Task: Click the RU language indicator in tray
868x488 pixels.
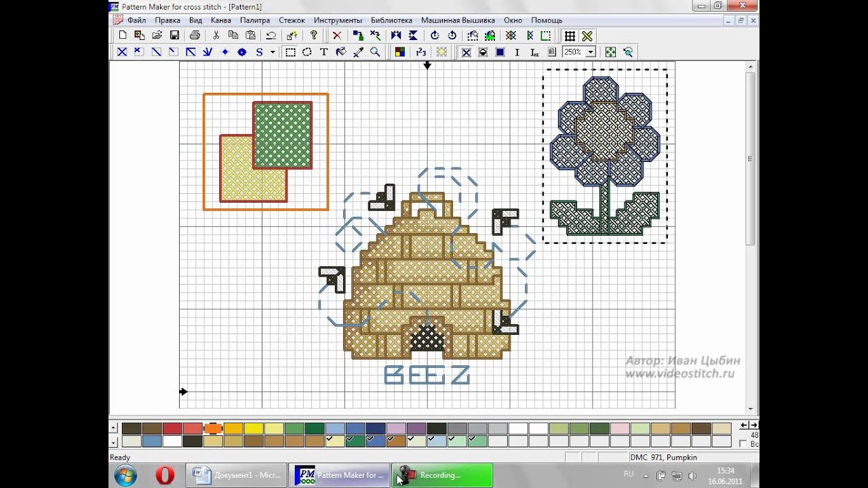Action: 629,474
